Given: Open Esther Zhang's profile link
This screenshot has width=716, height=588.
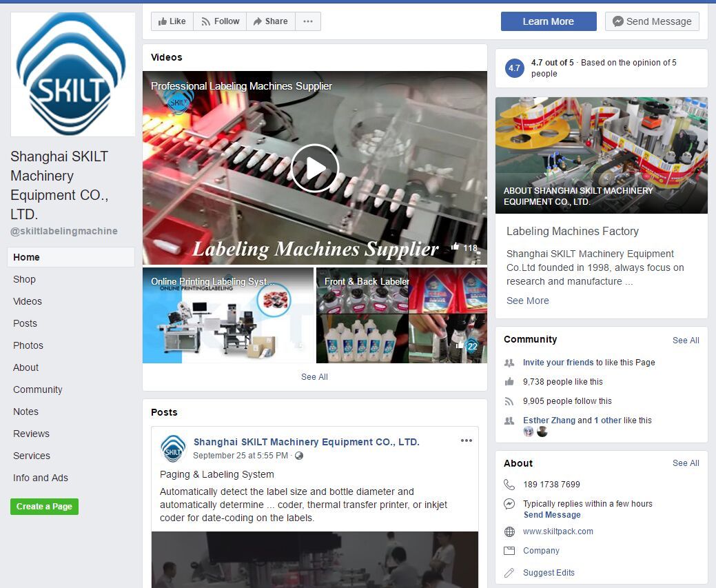Looking at the screenshot, I should [x=549, y=420].
